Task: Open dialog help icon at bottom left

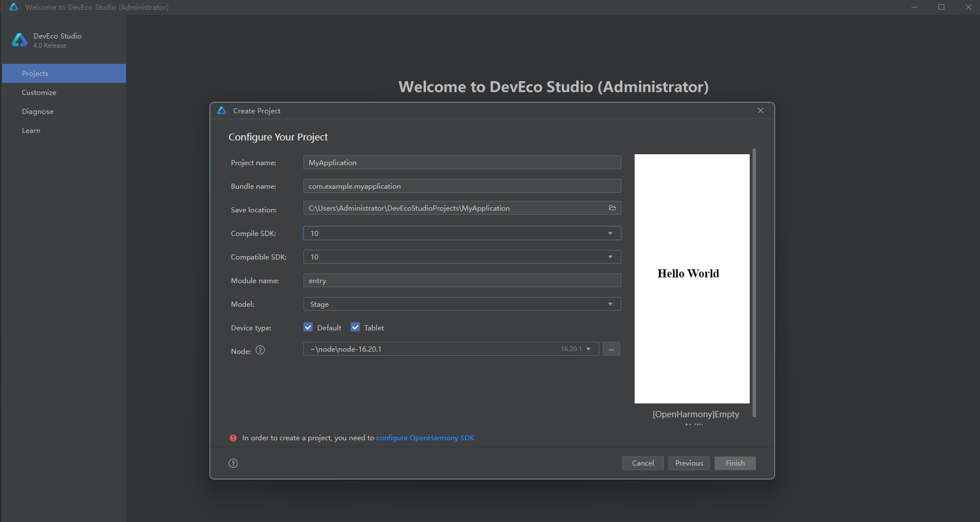Action: [233, 463]
